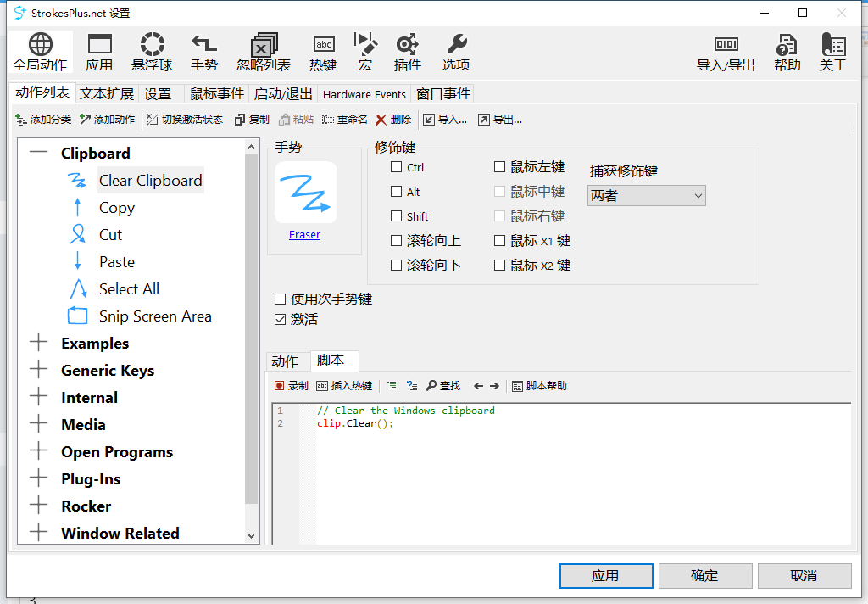
Task: Click the 删除 delete toolbar button
Action: (x=393, y=119)
